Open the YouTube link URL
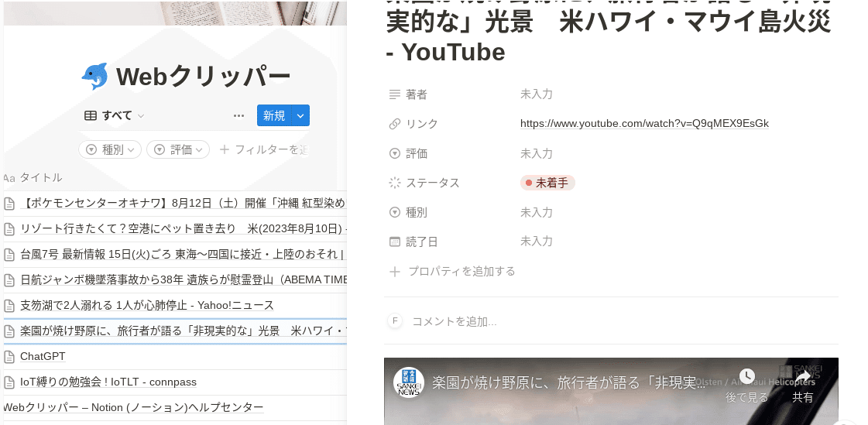 pos(644,123)
